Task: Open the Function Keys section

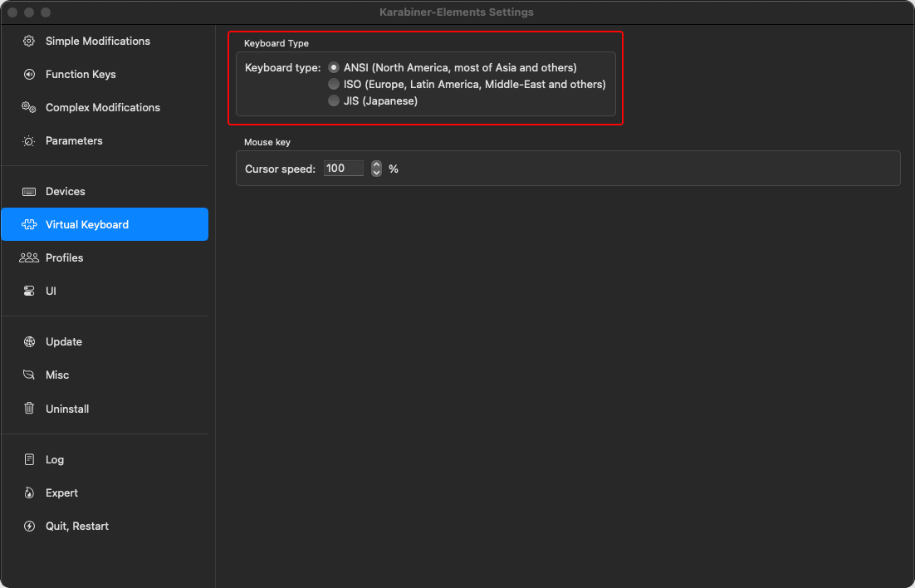Action: (81, 74)
